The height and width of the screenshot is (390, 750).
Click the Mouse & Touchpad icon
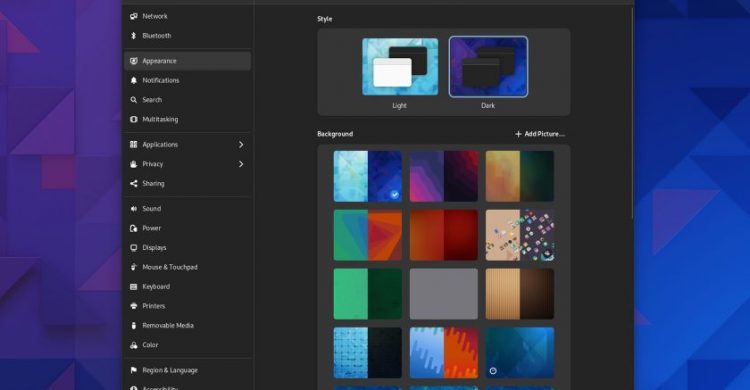133,267
